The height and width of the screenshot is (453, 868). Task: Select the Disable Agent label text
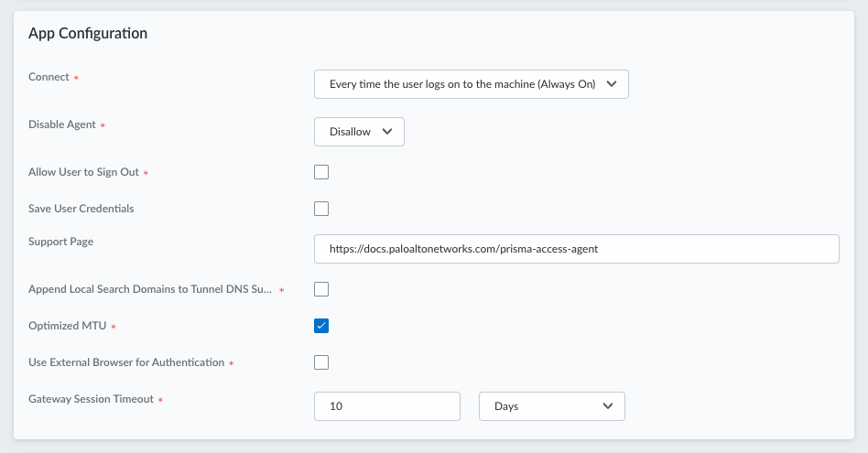tap(62, 124)
